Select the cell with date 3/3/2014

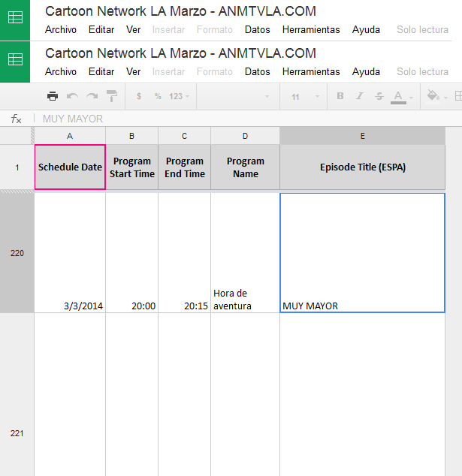point(70,253)
